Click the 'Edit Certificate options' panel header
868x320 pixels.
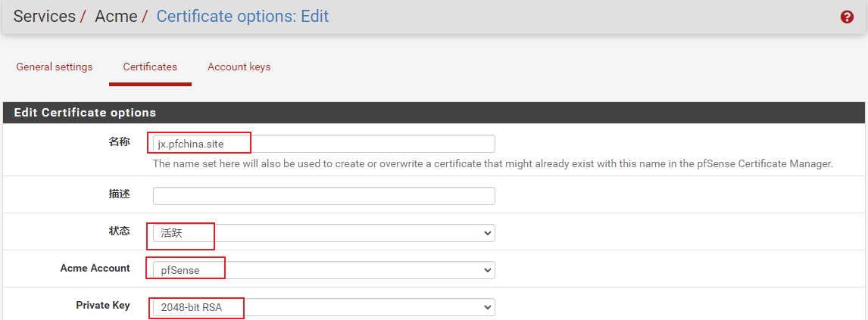coord(85,113)
